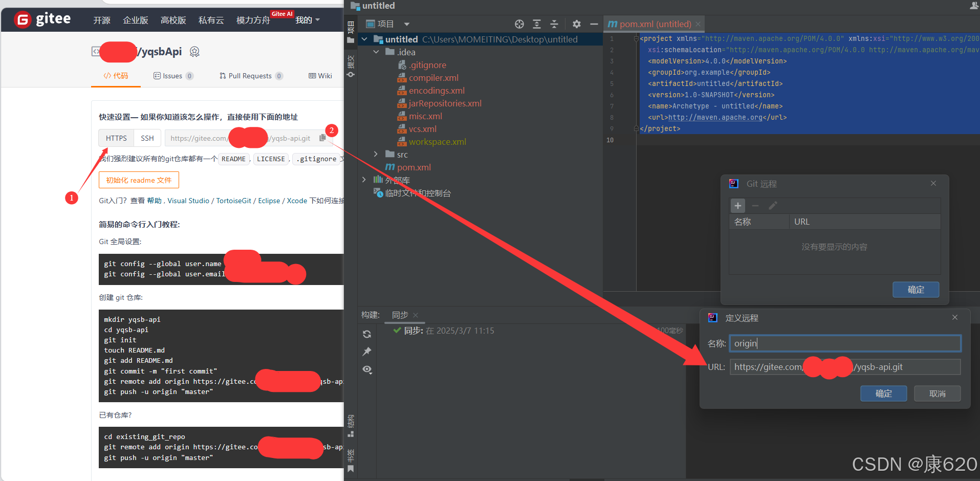Open the Eclipse help link
980x481 pixels.
click(x=269, y=201)
